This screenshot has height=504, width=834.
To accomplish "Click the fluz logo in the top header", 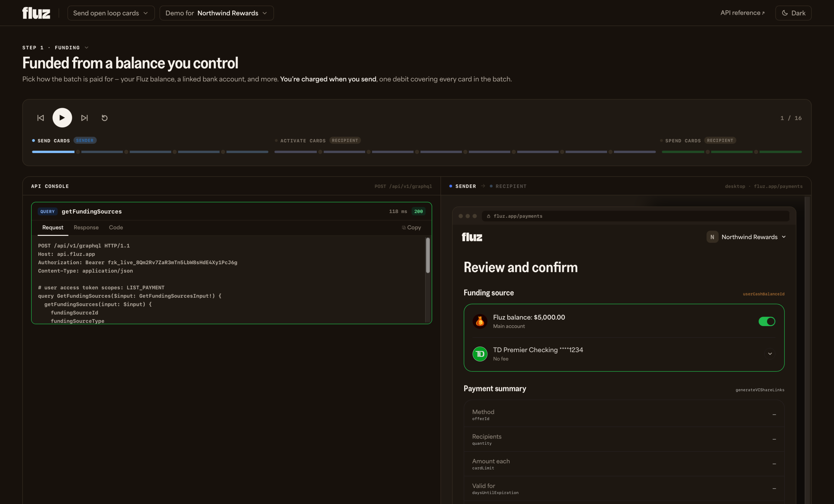I will click(x=36, y=13).
